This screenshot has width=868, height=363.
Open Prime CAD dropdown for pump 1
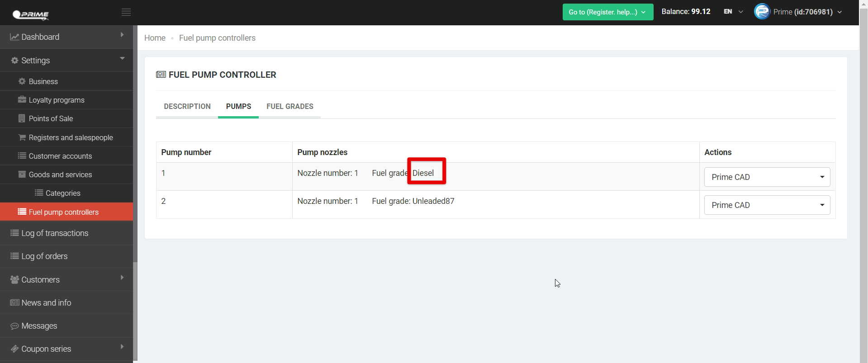coord(767,177)
